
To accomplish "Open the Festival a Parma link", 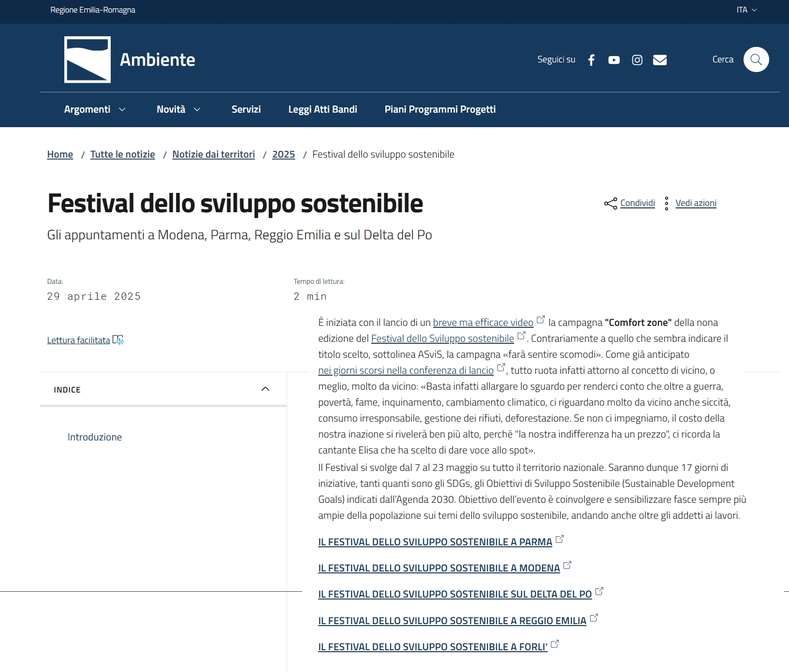I will pyautogui.click(x=435, y=542).
